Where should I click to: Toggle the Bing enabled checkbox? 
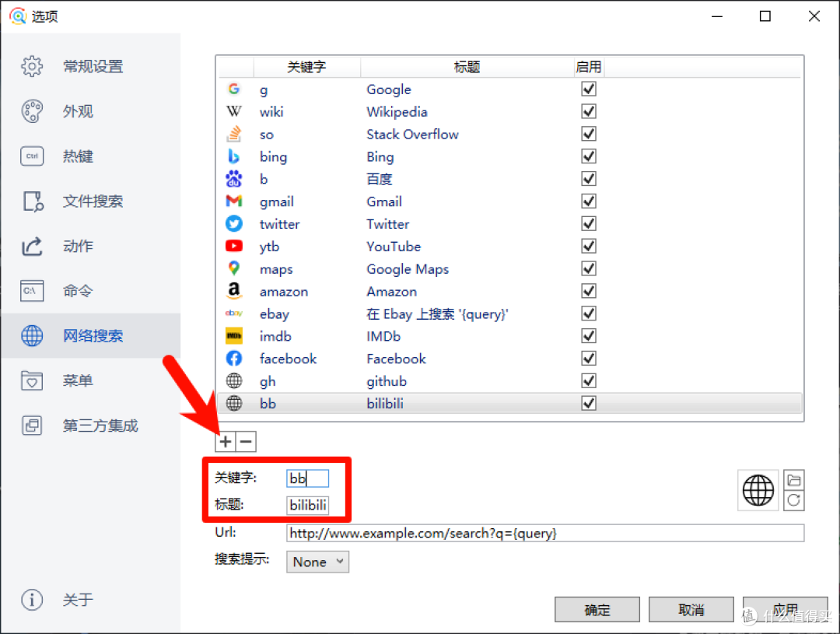click(589, 156)
